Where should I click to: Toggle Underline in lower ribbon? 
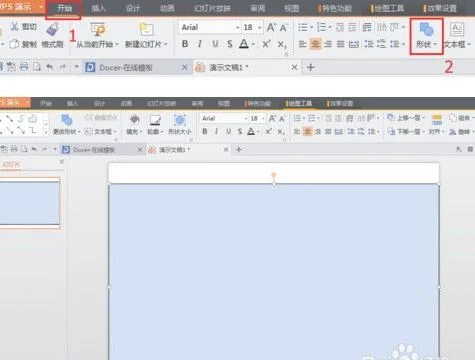point(229,131)
